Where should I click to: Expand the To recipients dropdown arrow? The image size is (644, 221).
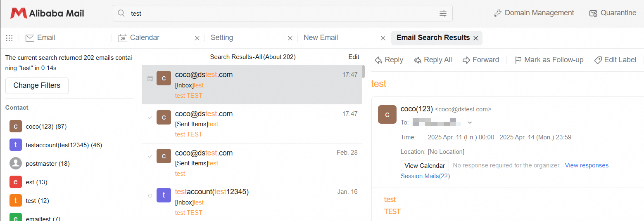click(x=470, y=122)
